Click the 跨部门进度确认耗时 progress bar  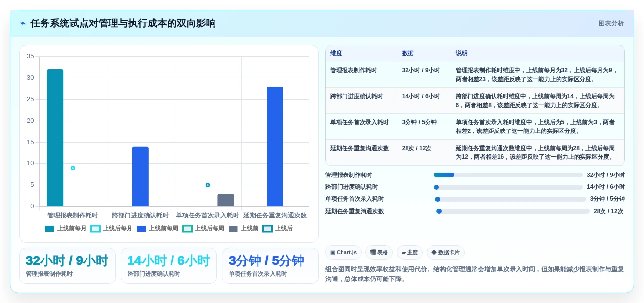(x=508, y=187)
